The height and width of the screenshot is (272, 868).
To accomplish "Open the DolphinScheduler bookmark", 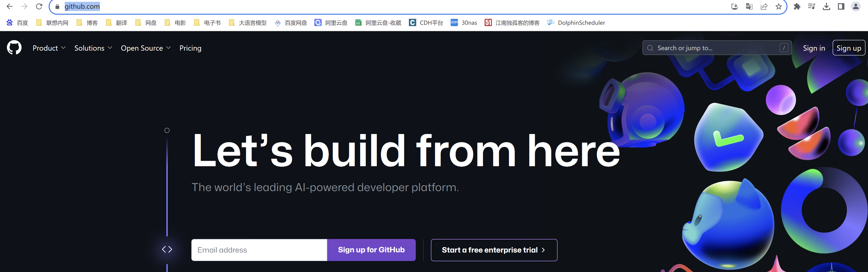I will (576, 22).
